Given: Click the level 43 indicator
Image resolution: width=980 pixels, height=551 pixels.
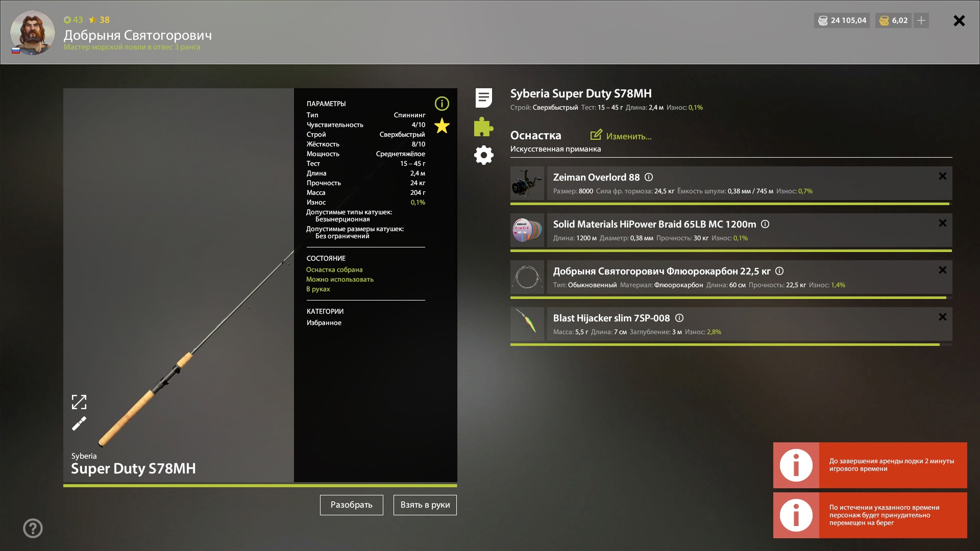Looking at the screenshot, I should pos(73,20).
